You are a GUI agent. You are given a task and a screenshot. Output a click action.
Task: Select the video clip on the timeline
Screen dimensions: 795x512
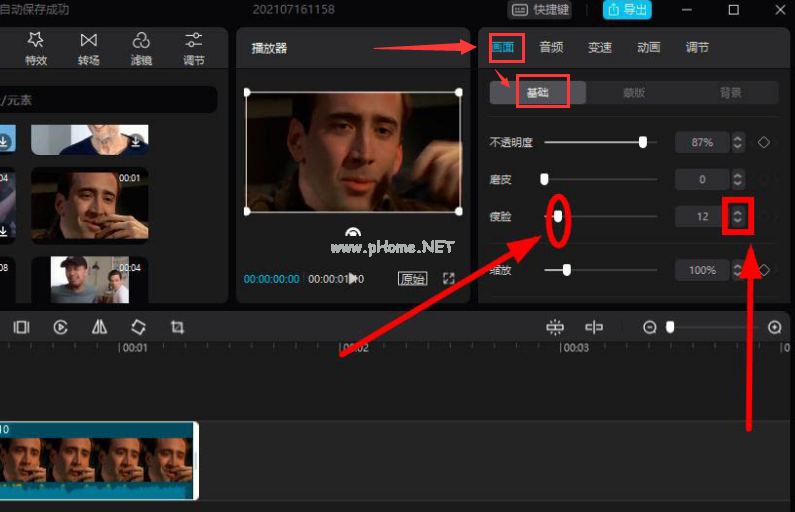coord(98,460)
